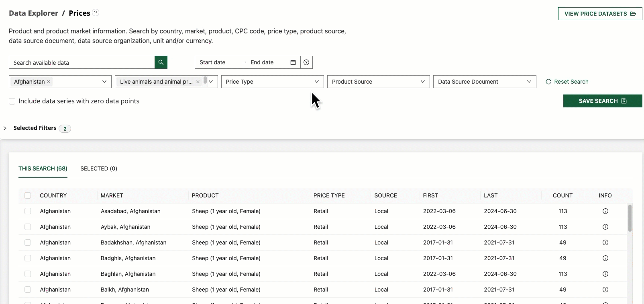
Task: Toggle the select-all checkbox in table header
Action: [28, 195]
